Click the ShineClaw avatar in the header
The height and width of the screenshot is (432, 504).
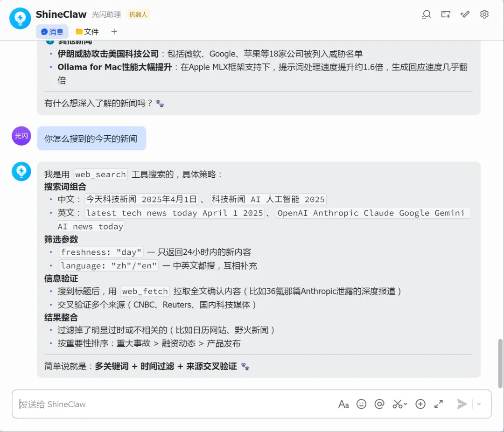tap(20, 18)
